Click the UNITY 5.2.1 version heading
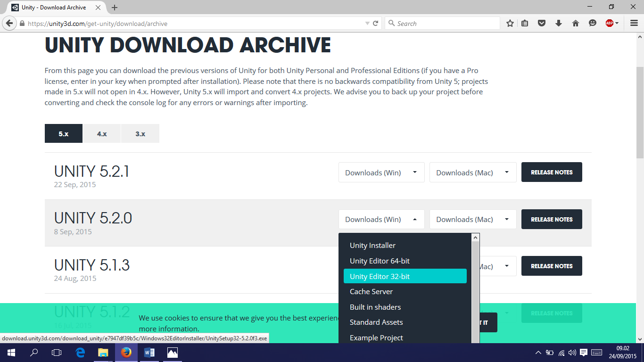The image size is (644, 362). pos(91,171)
